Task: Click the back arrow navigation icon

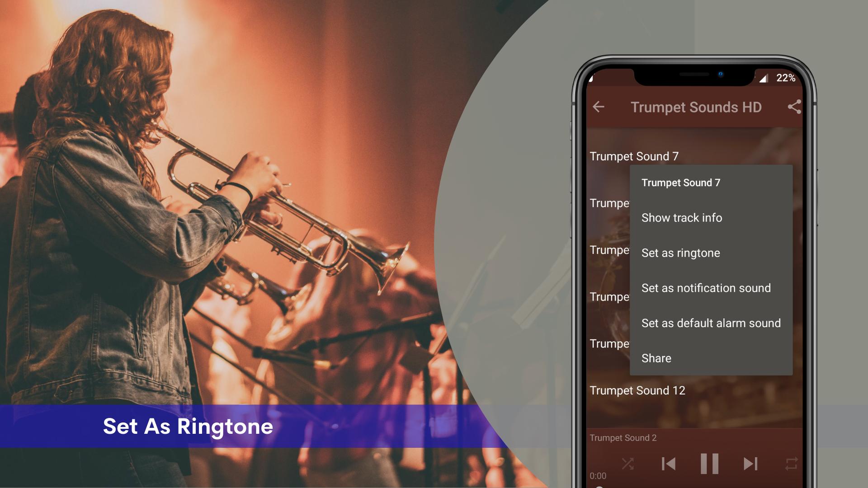Action: pyautogui.click(x=599, y=106)
